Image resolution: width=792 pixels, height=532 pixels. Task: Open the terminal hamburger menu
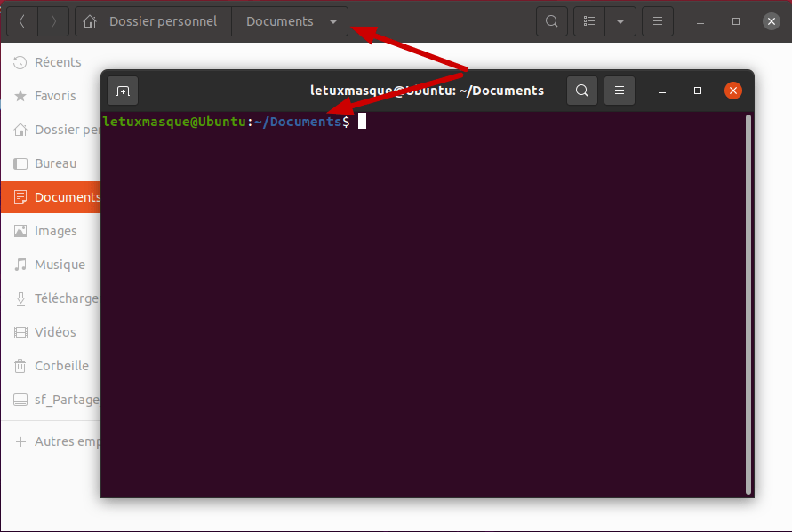pyautogui.click(x=620, y=91)
